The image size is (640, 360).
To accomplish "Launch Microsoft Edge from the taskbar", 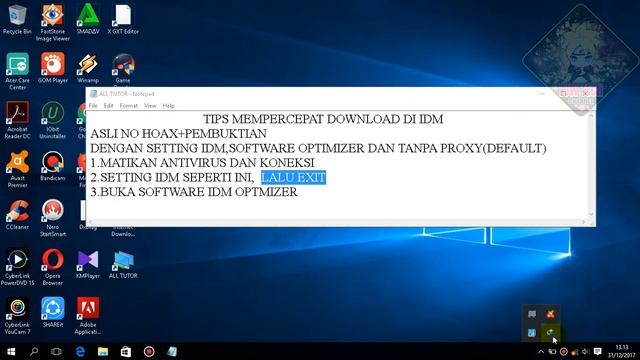I will tap(80, 351).
